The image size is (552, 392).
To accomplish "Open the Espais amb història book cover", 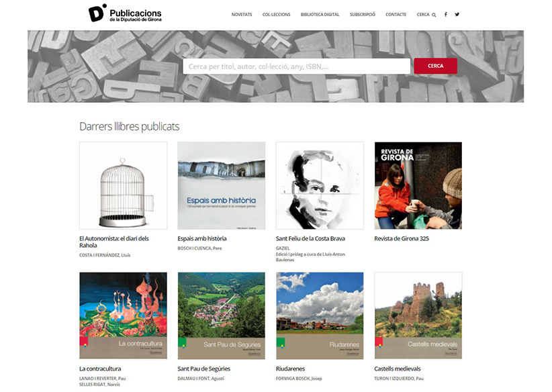I will point(222,185).
